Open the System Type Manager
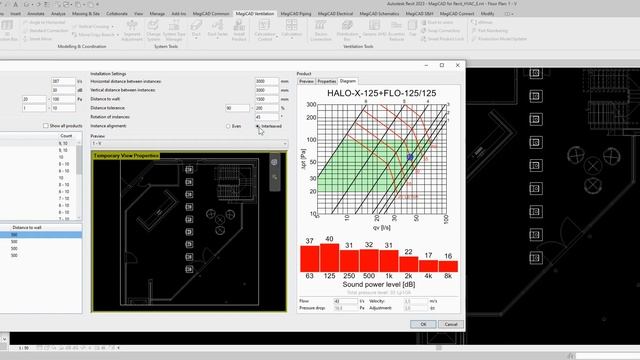This screenshot has height=360, width=640. [174, 30]
